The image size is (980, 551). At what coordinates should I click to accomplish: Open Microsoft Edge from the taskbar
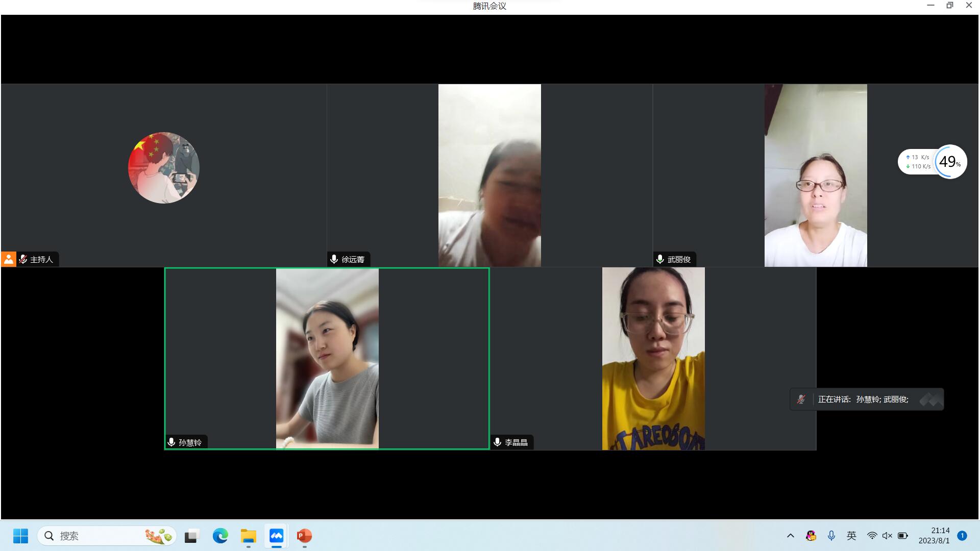click(x=220, y=536)
